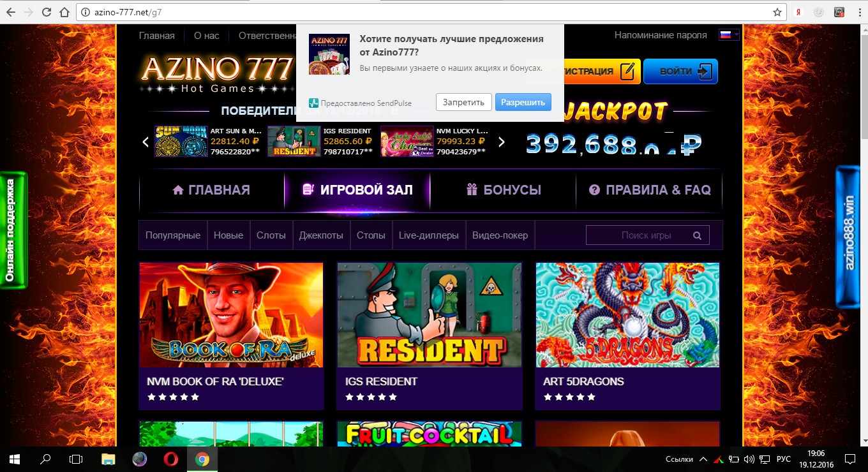Open the Yandex extension icon
Screen dimensions: 868x472
pos(798,12)
